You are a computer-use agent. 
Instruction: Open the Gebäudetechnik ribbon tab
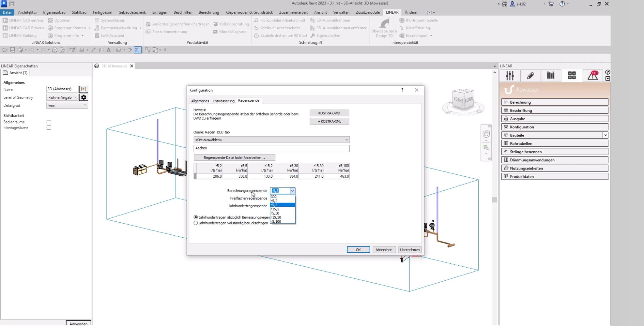132,12
